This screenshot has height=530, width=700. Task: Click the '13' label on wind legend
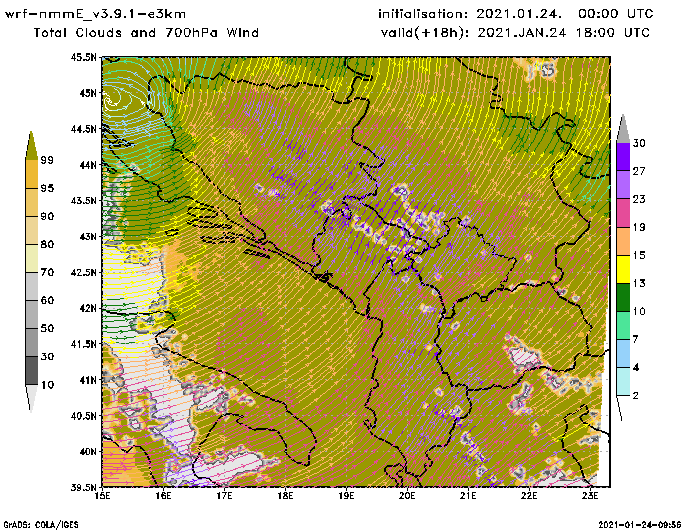(639, 283)
